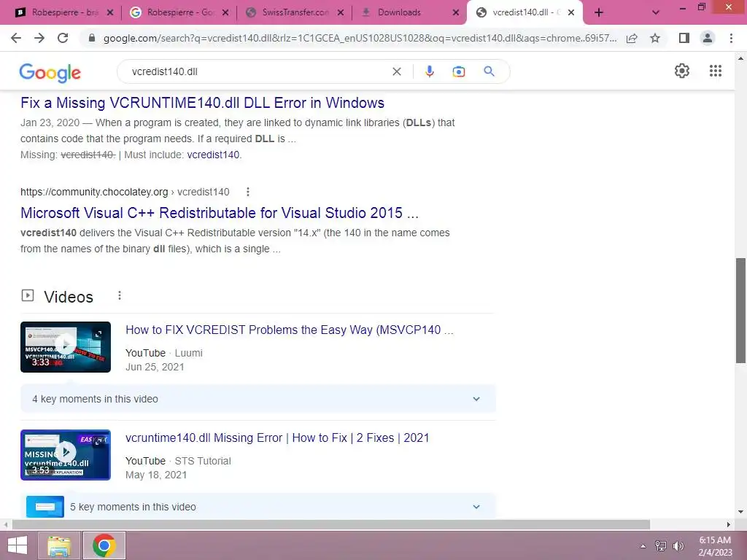Viewport: 747px width, 560px height.
Task: Click scrollbar up arrow
Action: coord(740,58)
